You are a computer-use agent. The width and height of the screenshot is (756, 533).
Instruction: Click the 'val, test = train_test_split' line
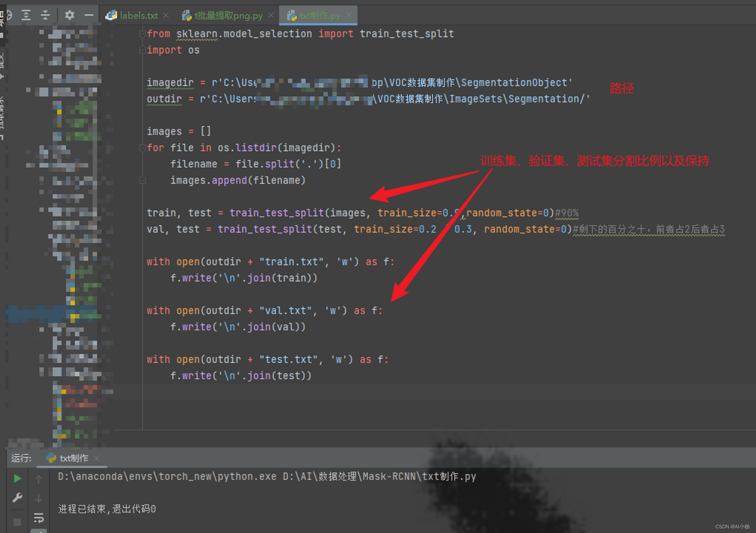coord(359,229)
